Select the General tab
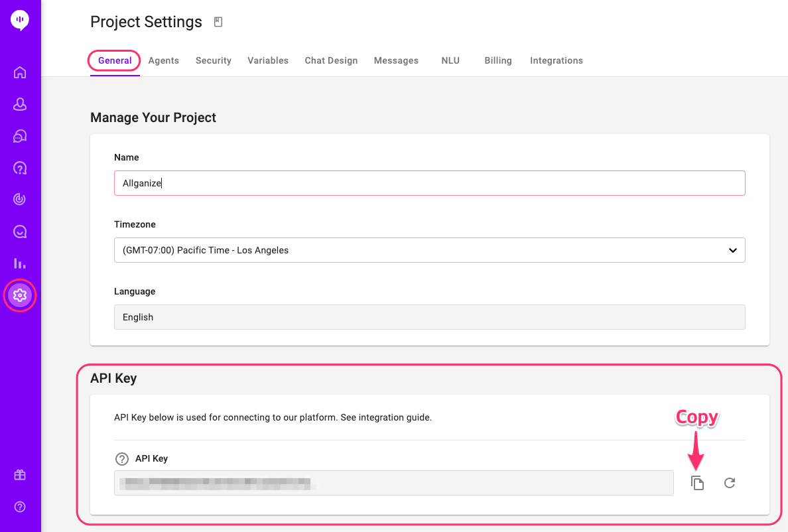The image size is (788, 532). click(115, 61)
